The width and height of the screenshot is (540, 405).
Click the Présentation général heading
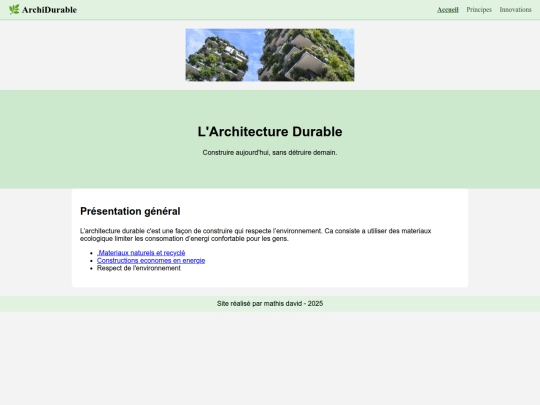(130, 211)
